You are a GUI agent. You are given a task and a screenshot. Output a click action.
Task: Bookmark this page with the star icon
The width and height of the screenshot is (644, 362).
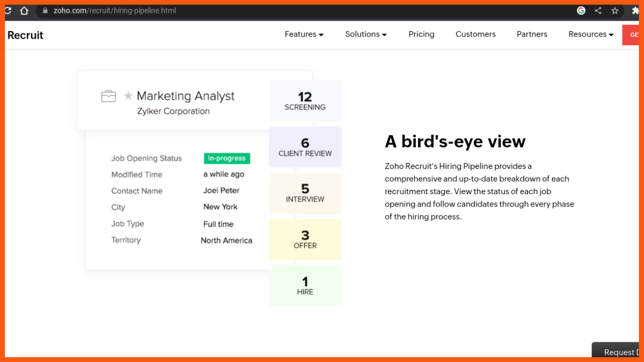(615, 11)
